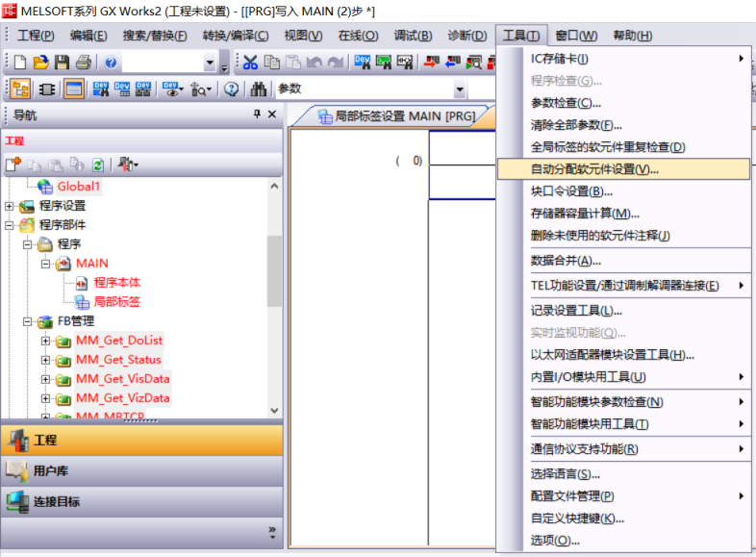Open a project with the folder icon
Viewport: 756px width, 557px height.
point(41,63)
